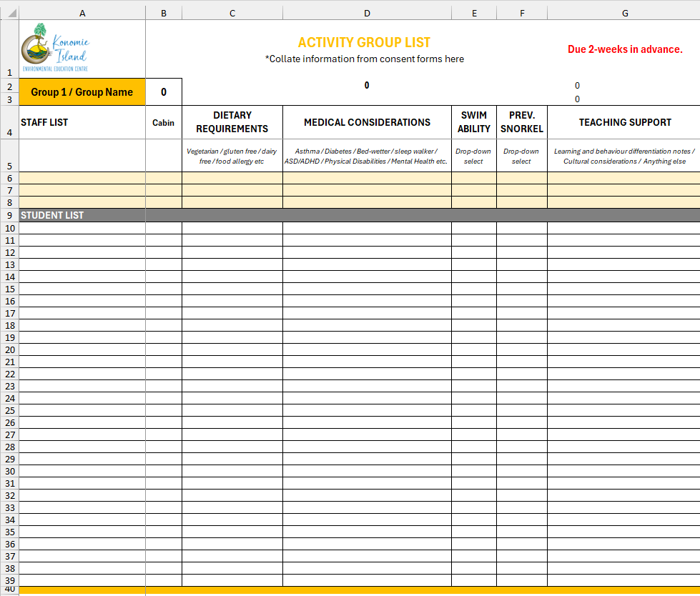Click the 'Group 1 / Group Name' cell
Screen dimensions: 700x596
tap(82, 92)
